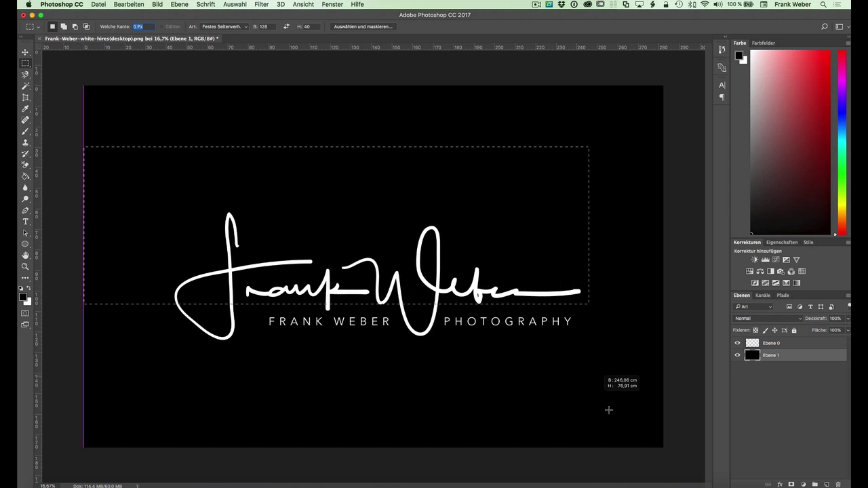Select the Clone Stamp tool

coord(25,142)
